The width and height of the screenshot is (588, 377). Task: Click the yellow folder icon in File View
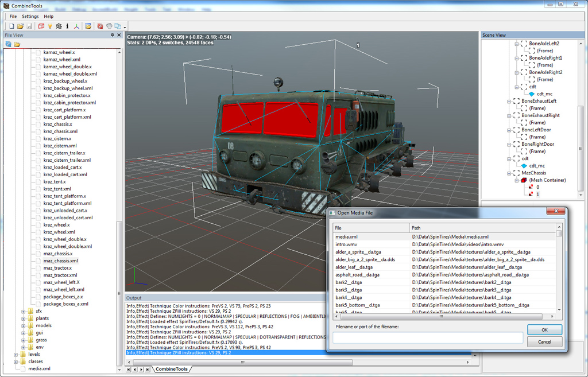tap(17, 44)
